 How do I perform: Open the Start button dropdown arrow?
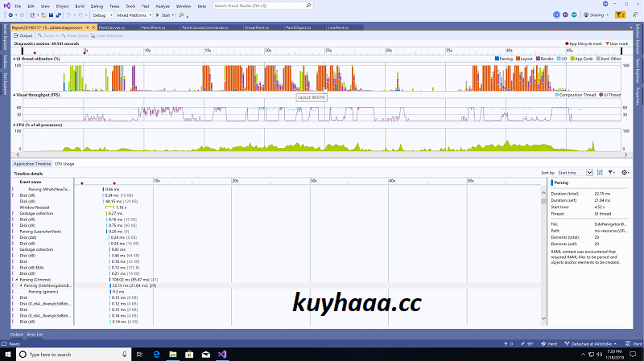[173, 15]
